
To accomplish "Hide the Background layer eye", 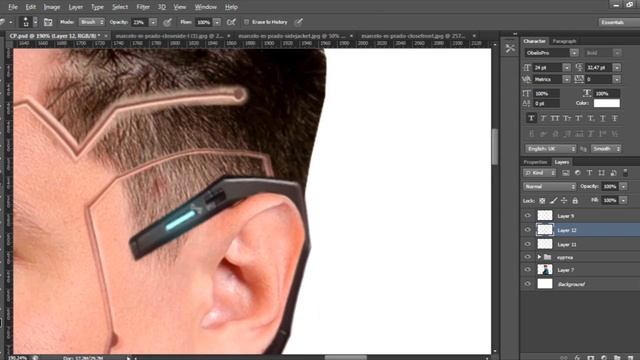I will click(x=528, y=284).
